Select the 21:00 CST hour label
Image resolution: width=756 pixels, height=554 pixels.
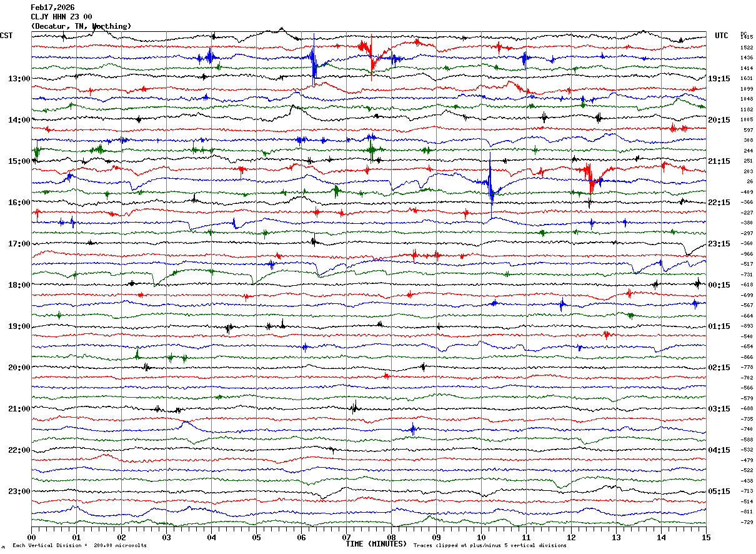pos(19,409)
